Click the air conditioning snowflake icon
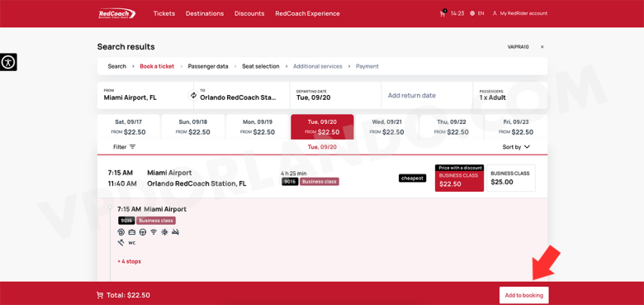644x305 pixels. click(163, 232)
